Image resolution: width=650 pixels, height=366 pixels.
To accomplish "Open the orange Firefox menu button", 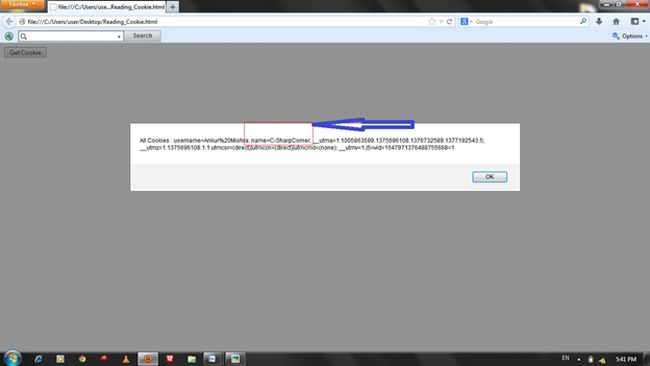I will coord(22,5).
